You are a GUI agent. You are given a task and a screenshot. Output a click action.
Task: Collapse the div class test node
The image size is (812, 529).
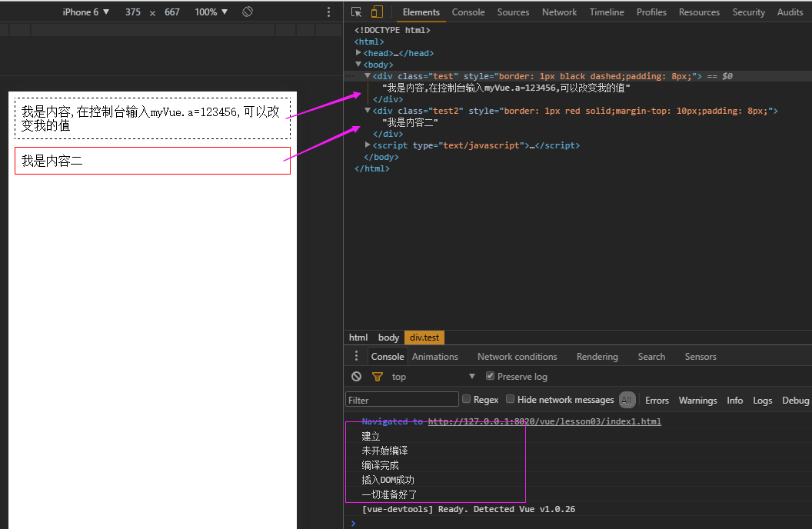pyautogui.click(x=367, y=75)
